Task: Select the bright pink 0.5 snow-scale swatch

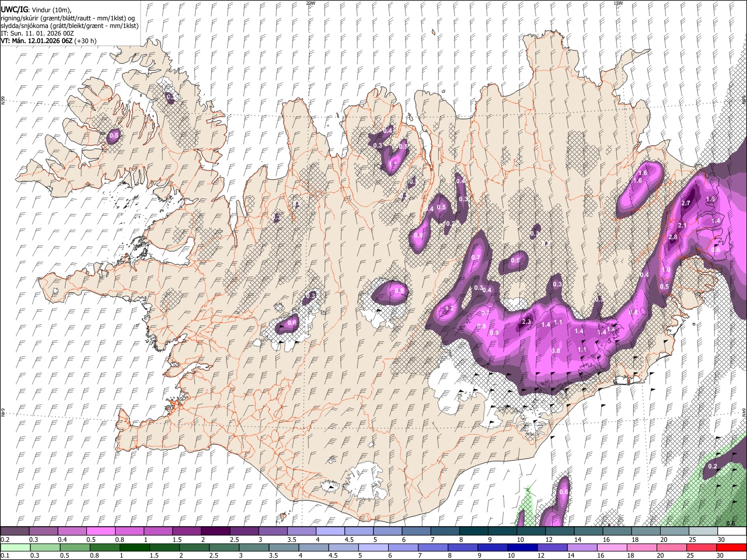Action: click(x=101, y=531)
